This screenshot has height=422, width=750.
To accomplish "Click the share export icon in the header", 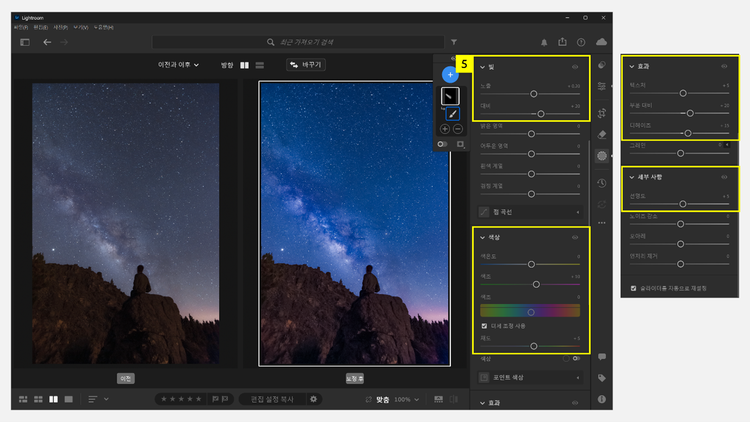I will [563, 43].
